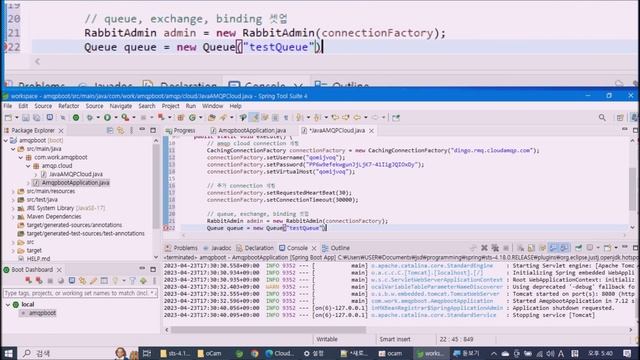The height and width of the screenshot is (360, 640).
Task: Click the Console horizontal scrollbar thumb
Action: tap(269, 329)
